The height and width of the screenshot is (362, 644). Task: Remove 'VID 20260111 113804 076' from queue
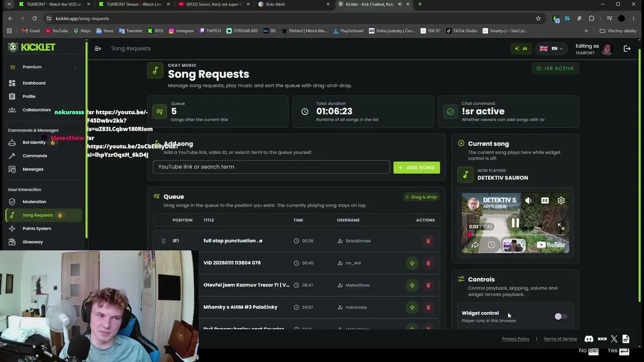coord(428,263)
